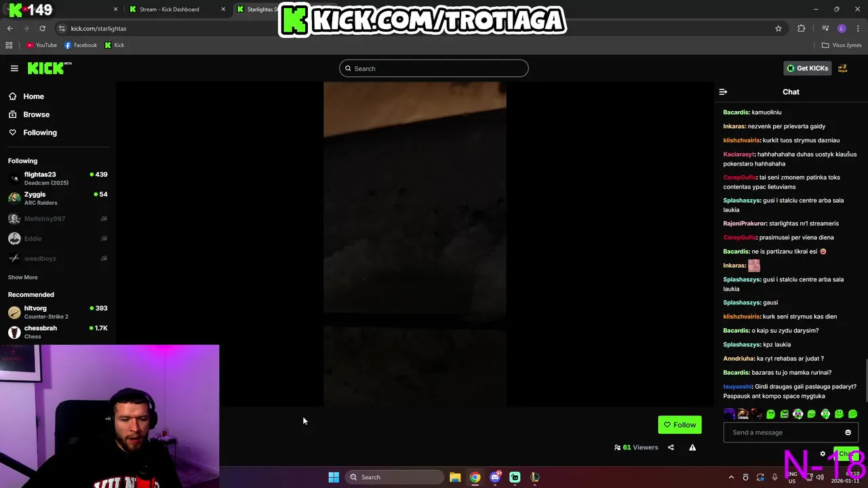Open Kick bookmark in bookmarks bar
This screenshot has width=868, height=488.
(115, 45)
